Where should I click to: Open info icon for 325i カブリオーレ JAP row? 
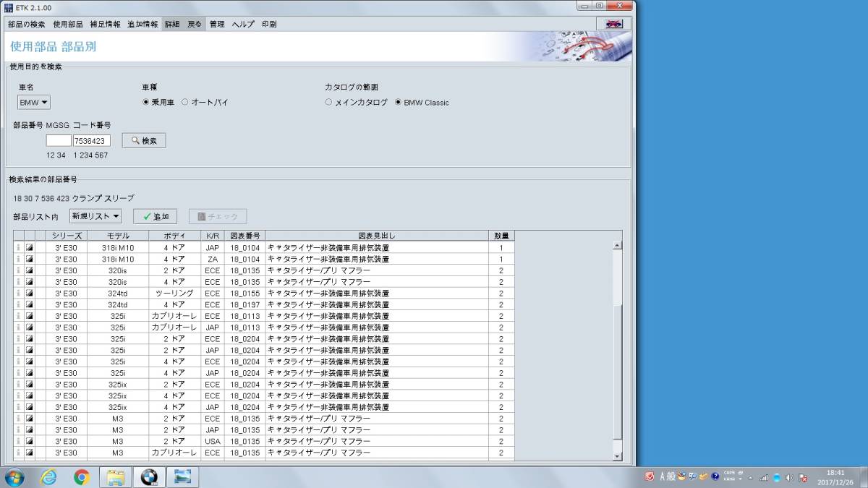19,327
